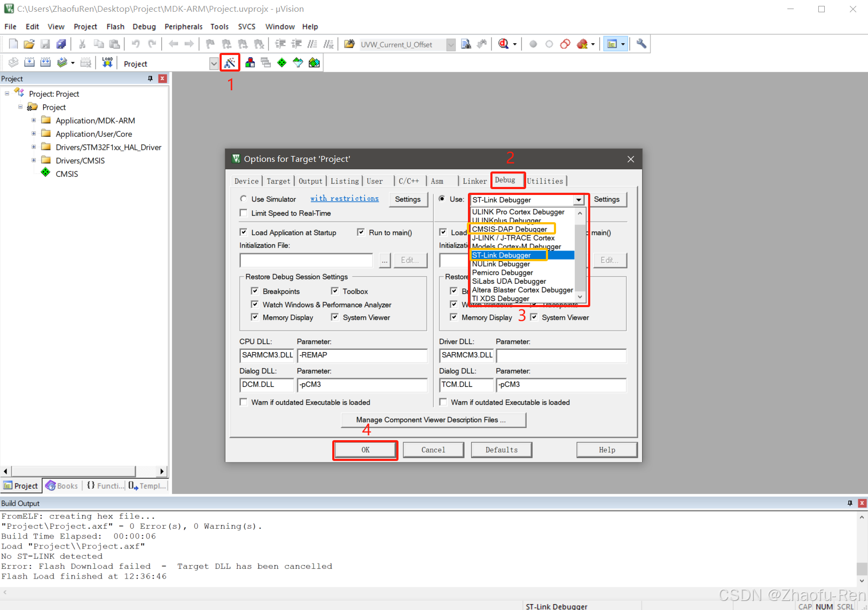Toggle left Breakpoints checkbox
This screenshot has width=868, height=610.
pos(255,291)
